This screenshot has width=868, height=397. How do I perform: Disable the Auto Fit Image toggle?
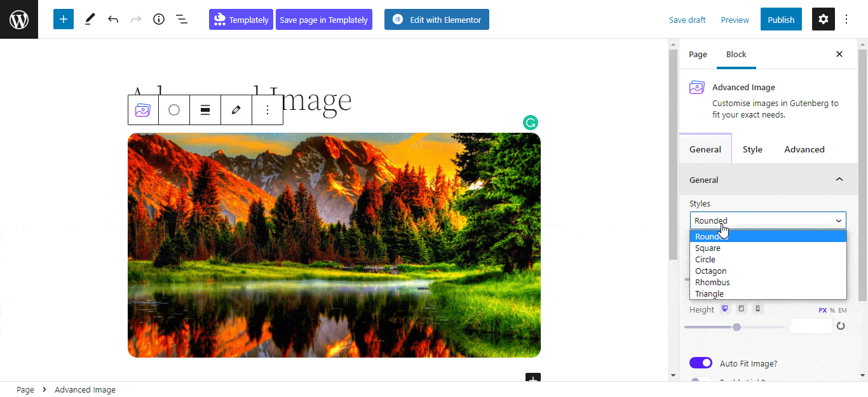701,363
